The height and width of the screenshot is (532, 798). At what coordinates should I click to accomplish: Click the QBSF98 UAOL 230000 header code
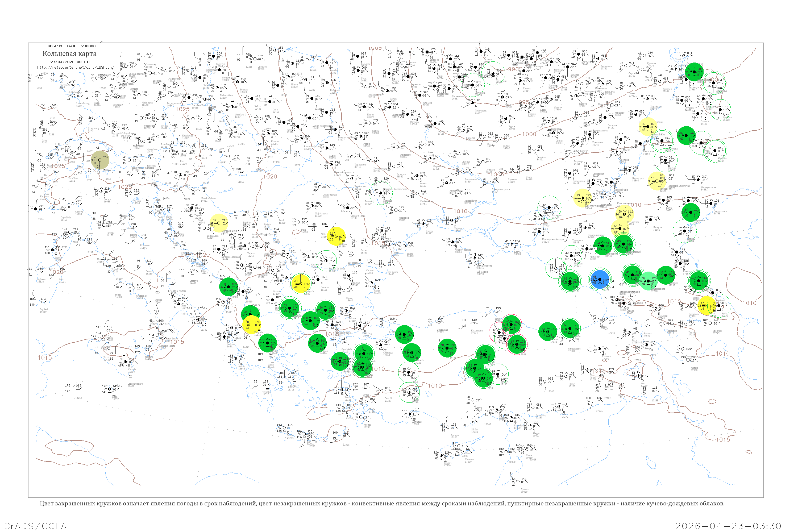click(x=71, y=46)
